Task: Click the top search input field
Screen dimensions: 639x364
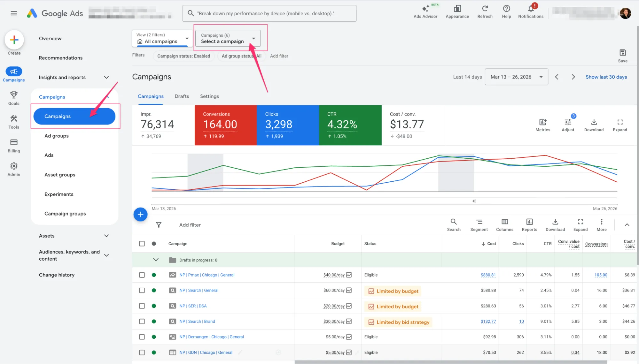Action: pos(269,13)
